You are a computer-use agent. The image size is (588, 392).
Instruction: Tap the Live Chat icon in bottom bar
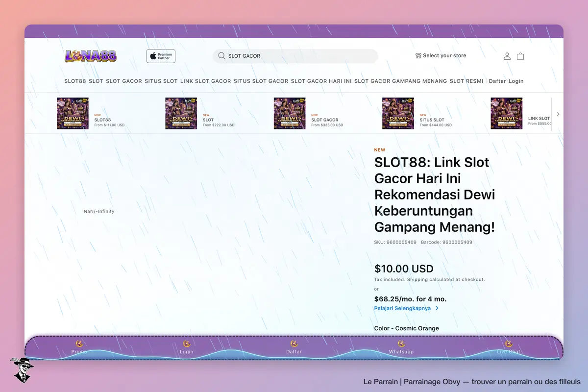[x=509, y=343]
